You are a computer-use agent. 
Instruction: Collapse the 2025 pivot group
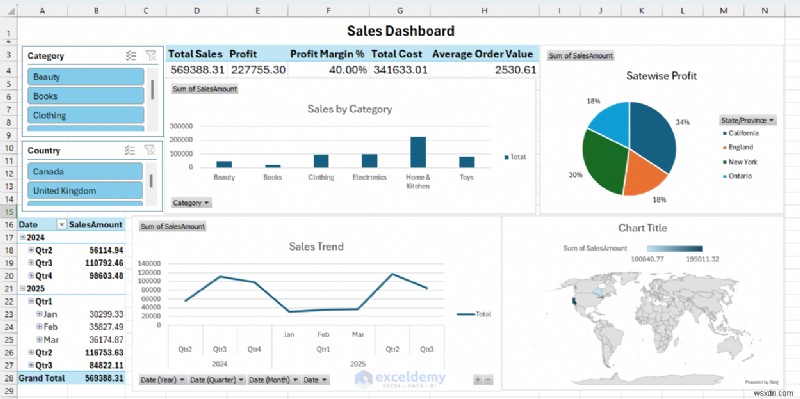tap(22, 288)
